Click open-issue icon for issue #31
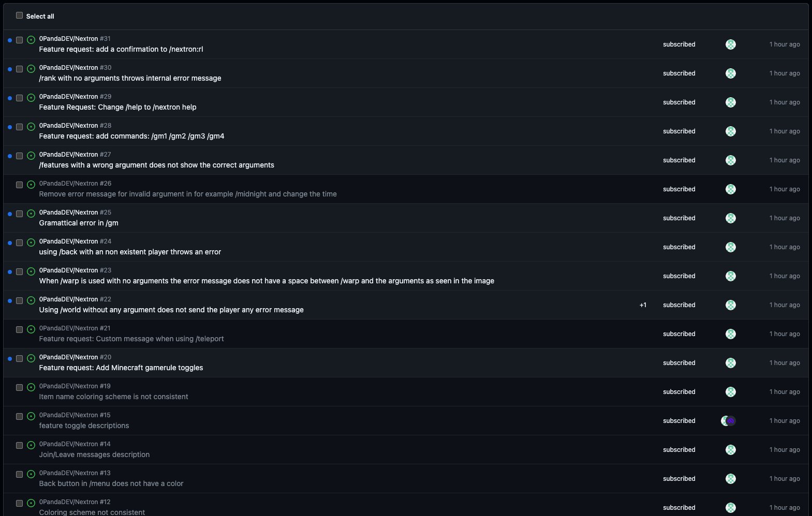Viewport: 812px width, 516px height. tap(31, 40)
